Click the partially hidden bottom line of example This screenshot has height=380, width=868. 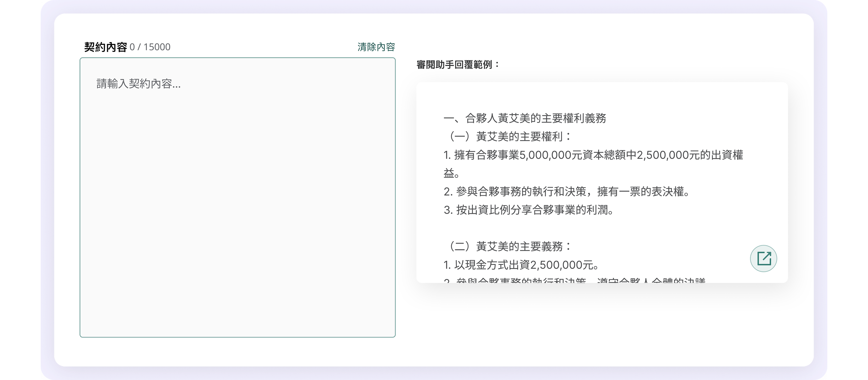click(x=575, y=280)
